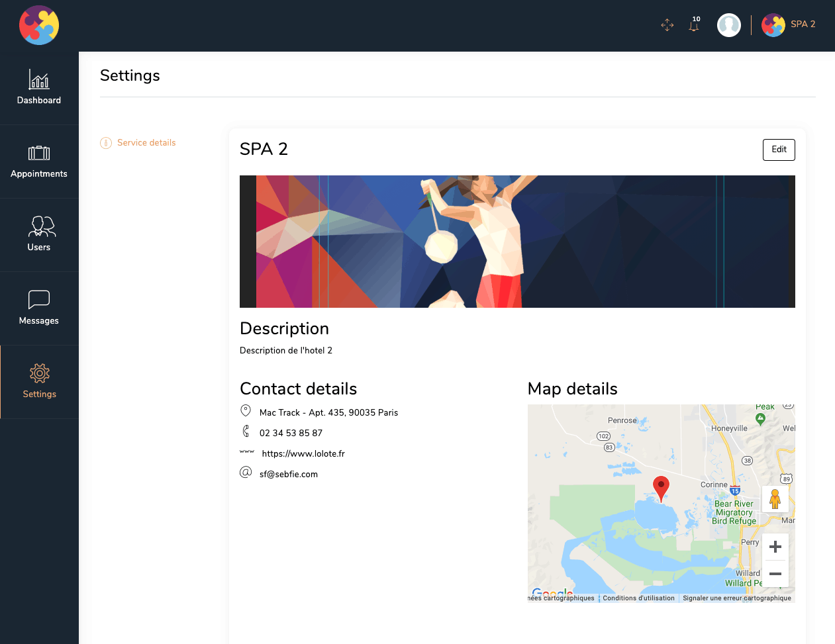
Task: Open the Dashboard chart icon
Action: tap(39, 79)
